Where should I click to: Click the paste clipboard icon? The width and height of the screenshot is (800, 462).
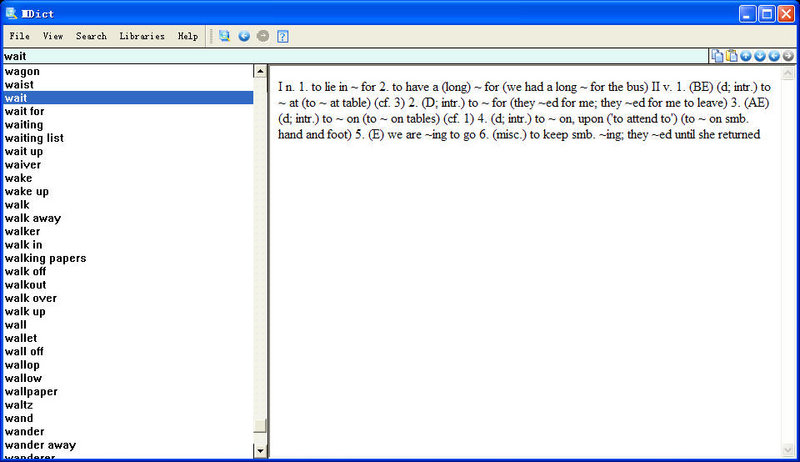(x=731, y=56)
